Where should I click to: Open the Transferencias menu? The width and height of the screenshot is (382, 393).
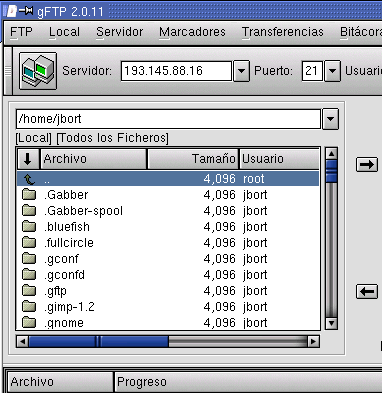point(283,32)
